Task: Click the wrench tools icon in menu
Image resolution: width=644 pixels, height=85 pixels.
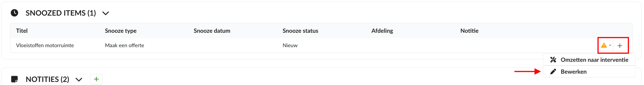Action: [553, 60]
